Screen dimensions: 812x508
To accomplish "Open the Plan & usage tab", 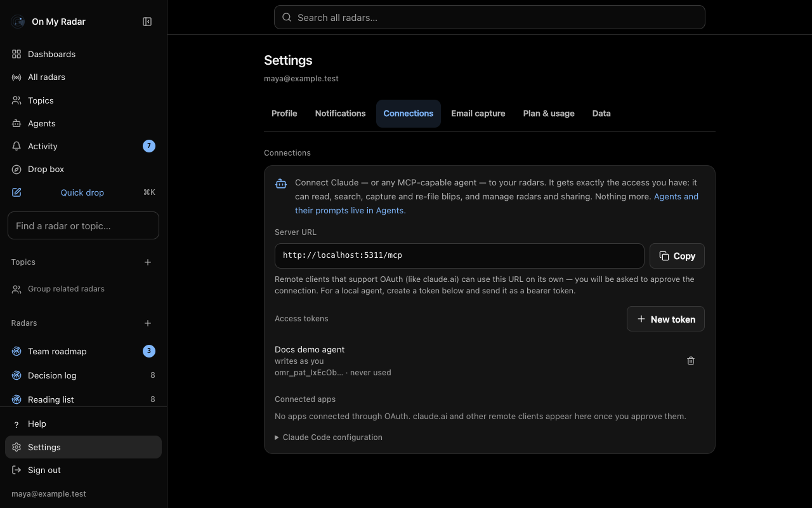I will tap(549, 114).
